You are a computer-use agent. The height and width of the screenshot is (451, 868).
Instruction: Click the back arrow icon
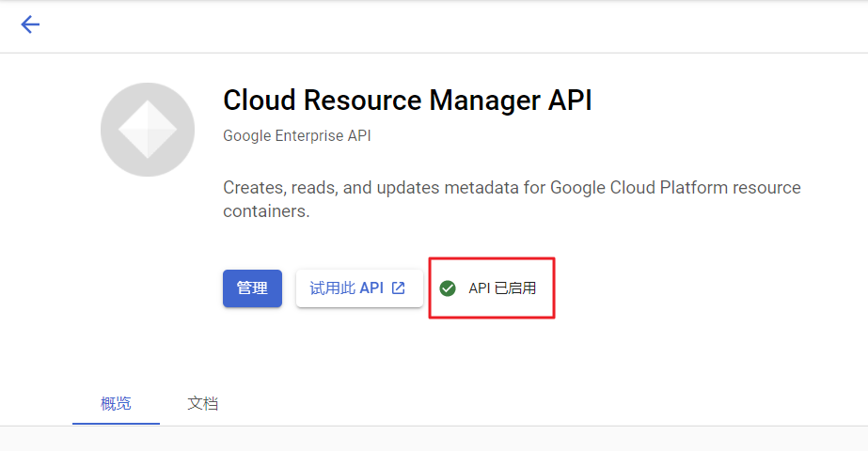point(30,24)
